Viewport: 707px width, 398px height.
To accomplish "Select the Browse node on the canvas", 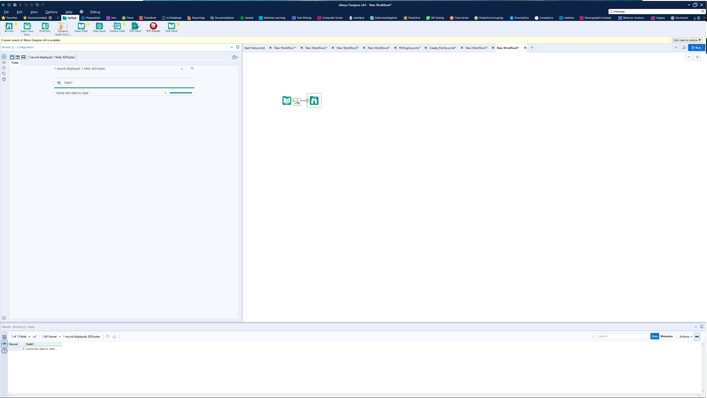I will pyautogui.click(x=314, y=101).
